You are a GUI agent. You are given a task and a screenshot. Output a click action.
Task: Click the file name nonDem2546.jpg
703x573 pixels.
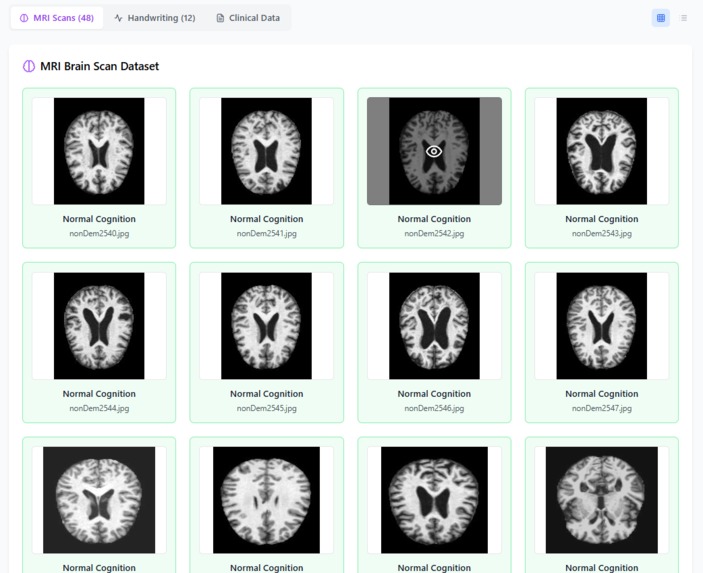click(434, 408)
